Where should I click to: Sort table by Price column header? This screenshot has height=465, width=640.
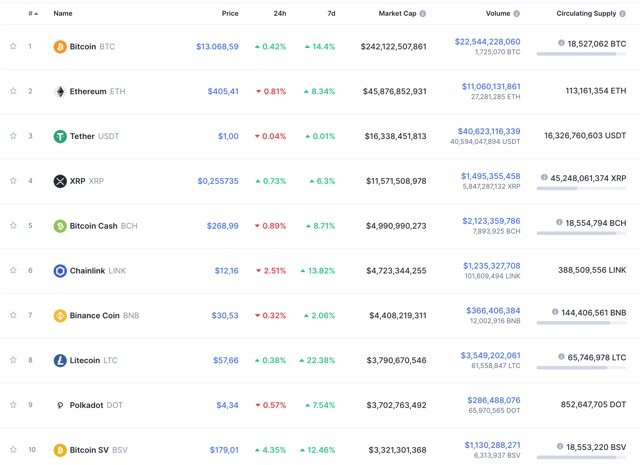tap(230, 13)
